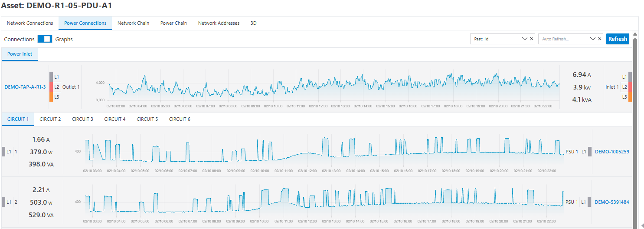Switch to the Network Connections tab

click(30, 23)
